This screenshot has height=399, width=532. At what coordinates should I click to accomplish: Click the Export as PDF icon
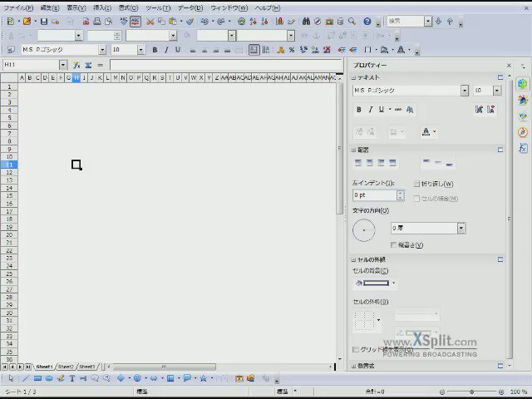point(86,22)
